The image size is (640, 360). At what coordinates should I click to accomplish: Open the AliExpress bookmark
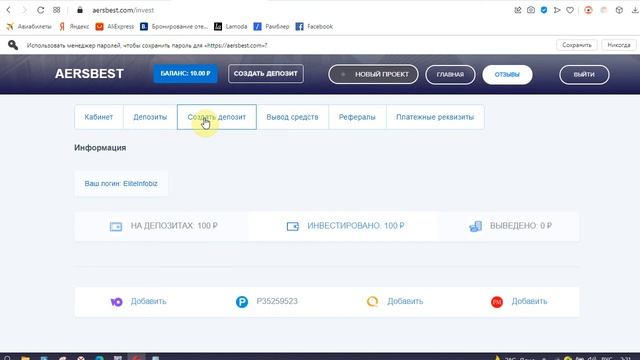[115, 27]
